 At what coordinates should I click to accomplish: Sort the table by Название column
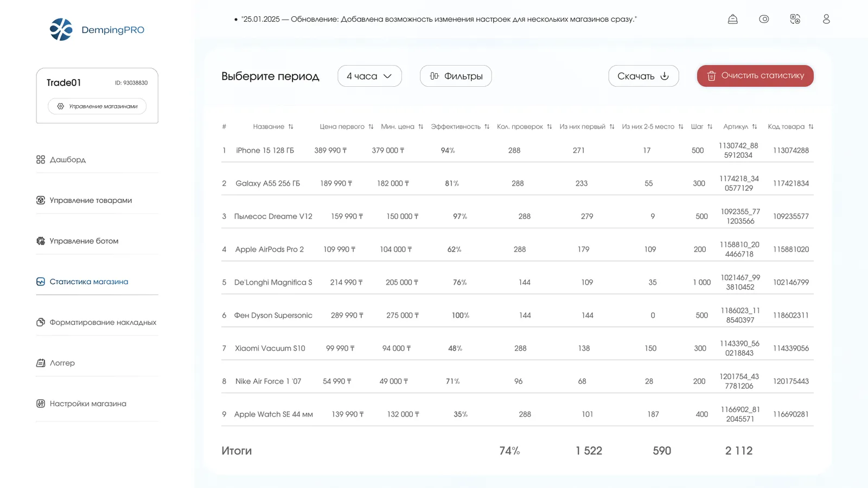pos(291,127)
